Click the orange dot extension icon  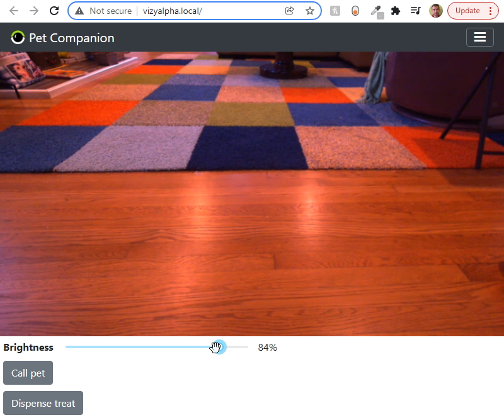(x=355, y=11)
